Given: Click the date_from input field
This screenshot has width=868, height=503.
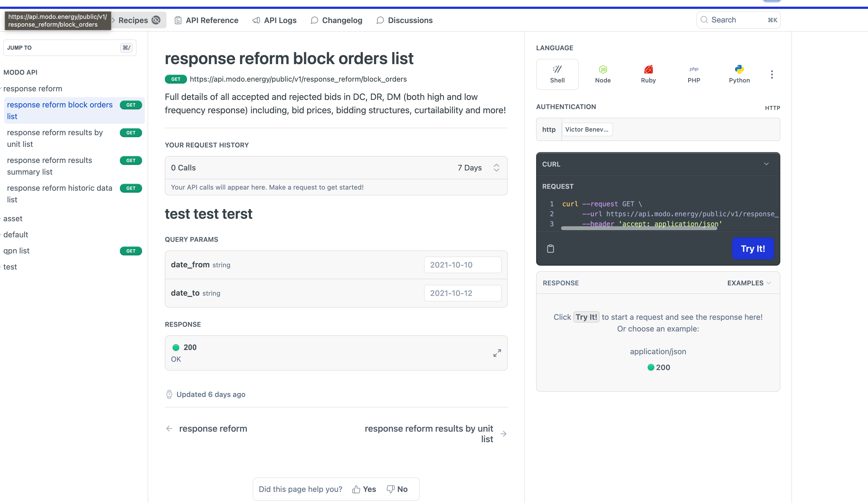Looking at the screenshot, I should click(462, 265).
